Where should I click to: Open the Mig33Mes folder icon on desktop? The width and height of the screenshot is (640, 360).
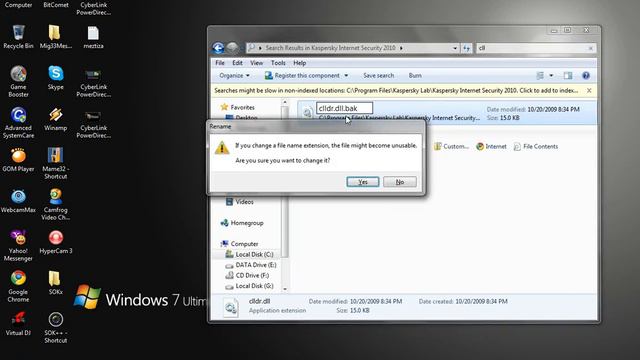coord(56,37)
